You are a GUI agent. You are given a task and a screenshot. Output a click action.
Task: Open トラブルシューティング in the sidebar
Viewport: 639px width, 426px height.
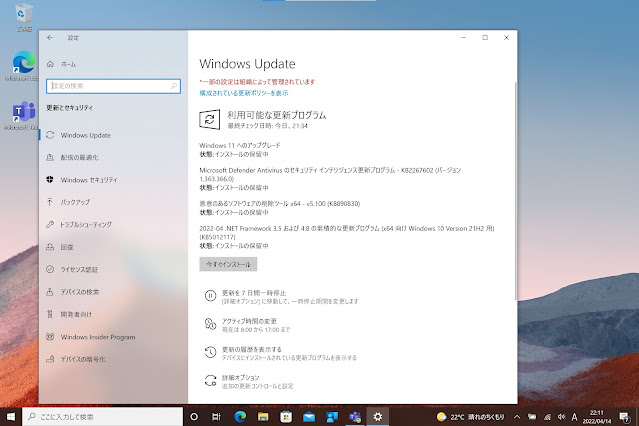[113, 224]
